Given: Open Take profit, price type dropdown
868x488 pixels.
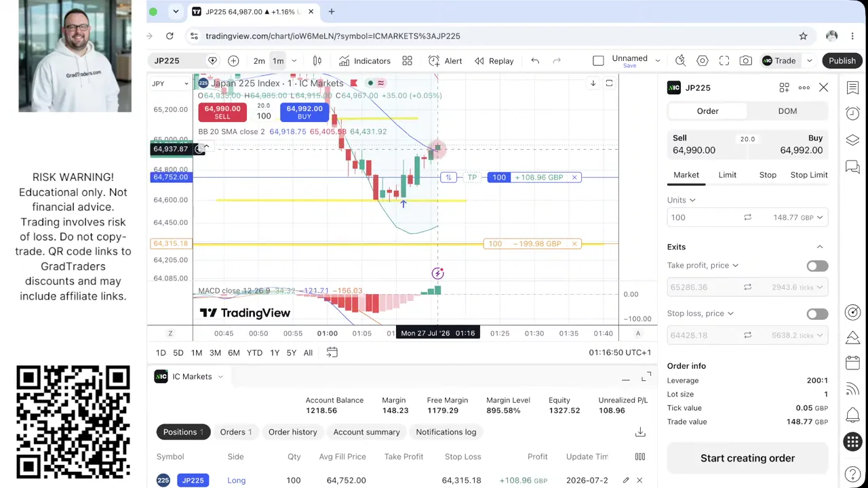Looking at the screenshot, I should 703,266.
